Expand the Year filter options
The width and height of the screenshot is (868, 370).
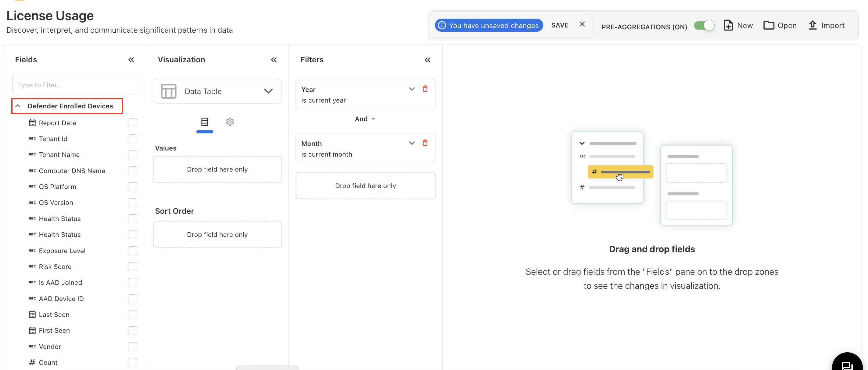coord(411,89)
